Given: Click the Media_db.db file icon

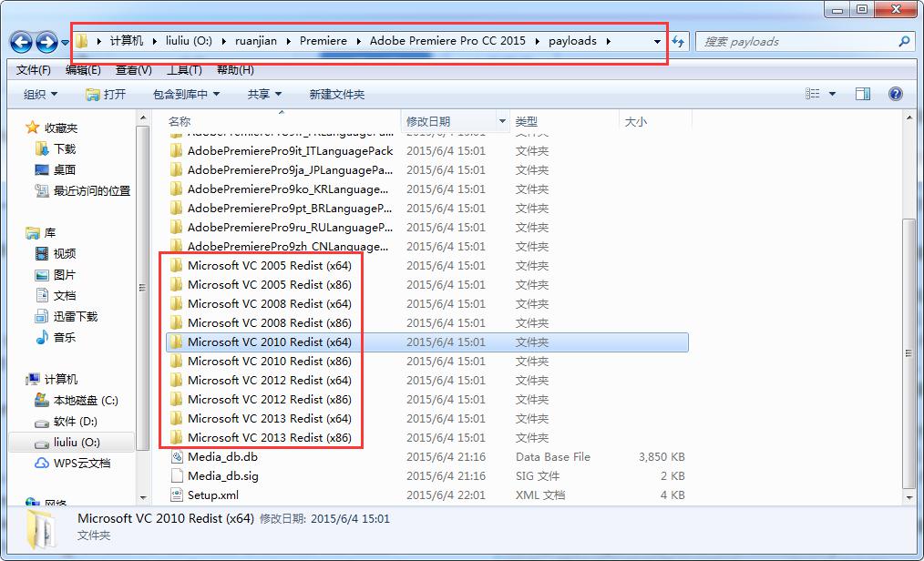Looking at the screenshot, I should (176, 457).
